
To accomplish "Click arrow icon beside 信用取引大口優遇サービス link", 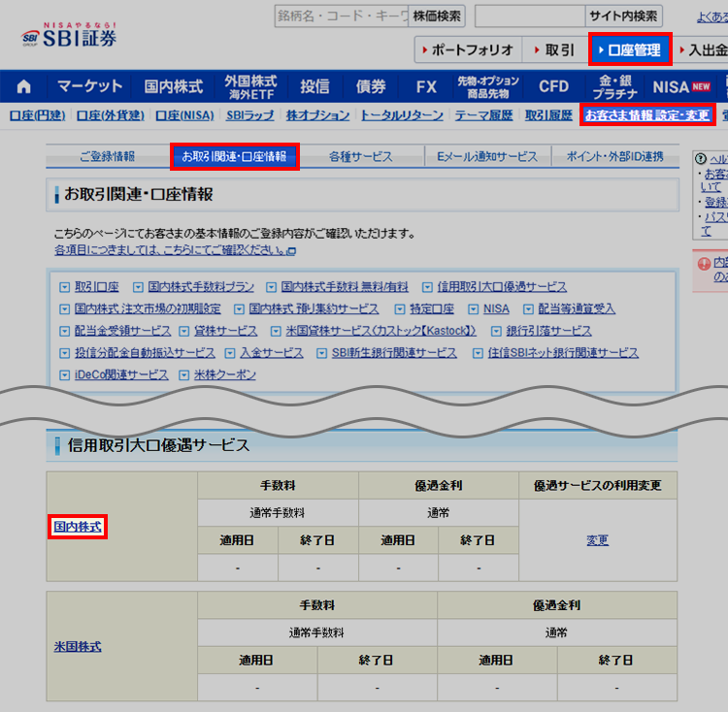I will [x=427, y=287].
